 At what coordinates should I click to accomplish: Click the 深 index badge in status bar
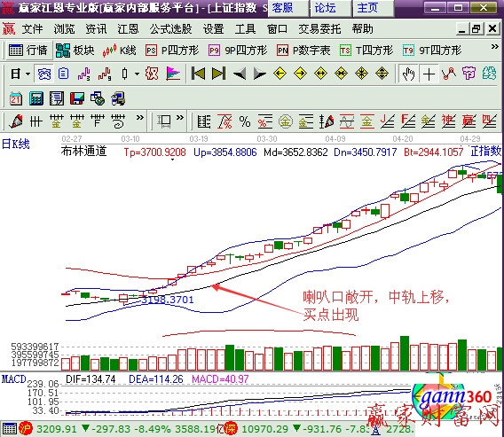tap(231, 429)
